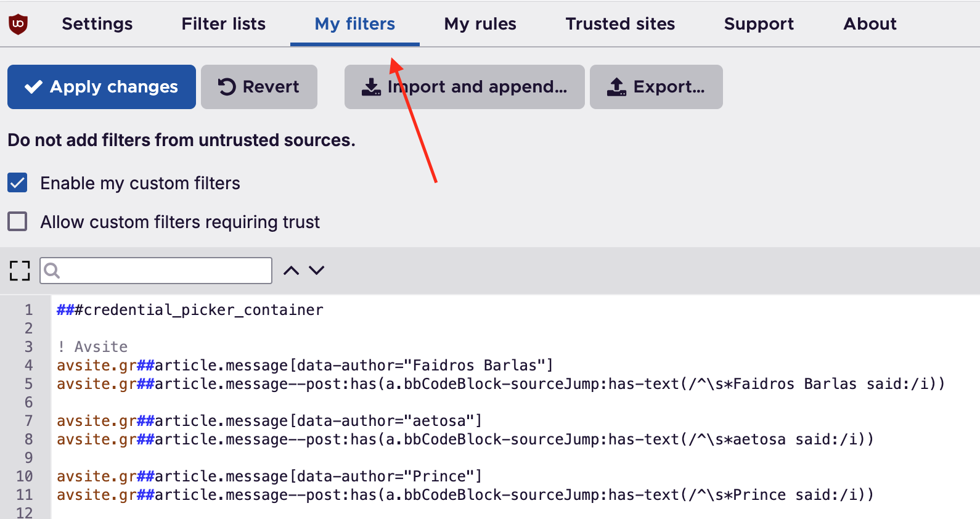Image resolution: width=980 pixels, height=519 pixels.
Task: Enable Allow custom filters requiring trust
Action: click(x=17, y=221)
